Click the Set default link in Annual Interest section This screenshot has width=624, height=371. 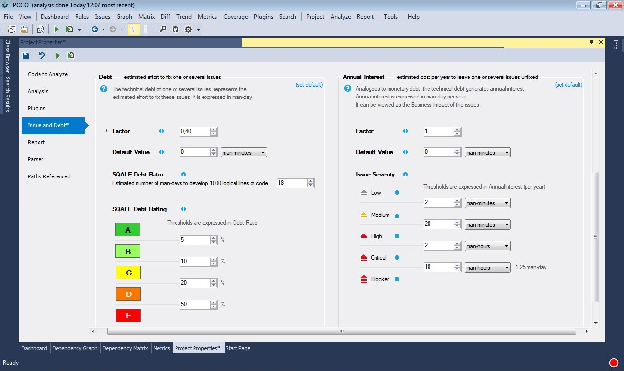tap(568, 85)
